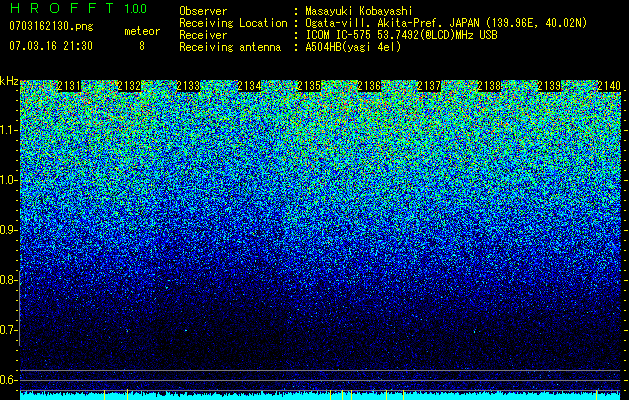Screen dimensions: 629x400
Task: Click the 2140 time marker
Action: point(609,86)
